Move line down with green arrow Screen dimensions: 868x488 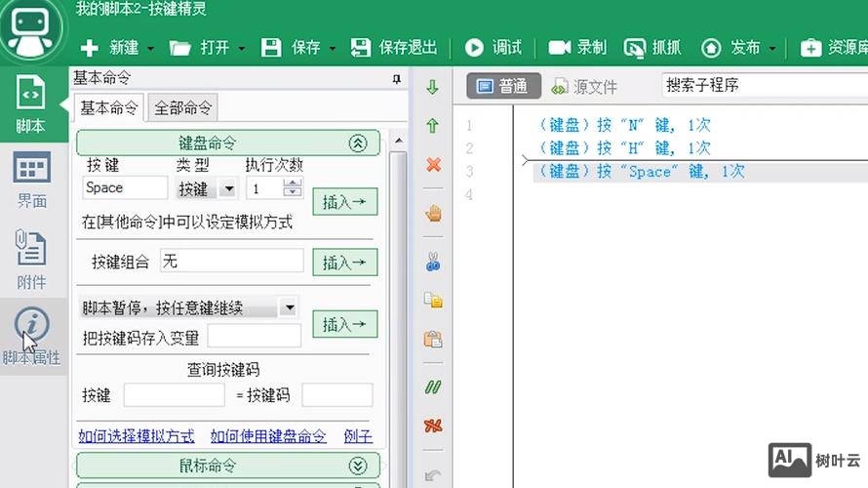click(432, 87)
